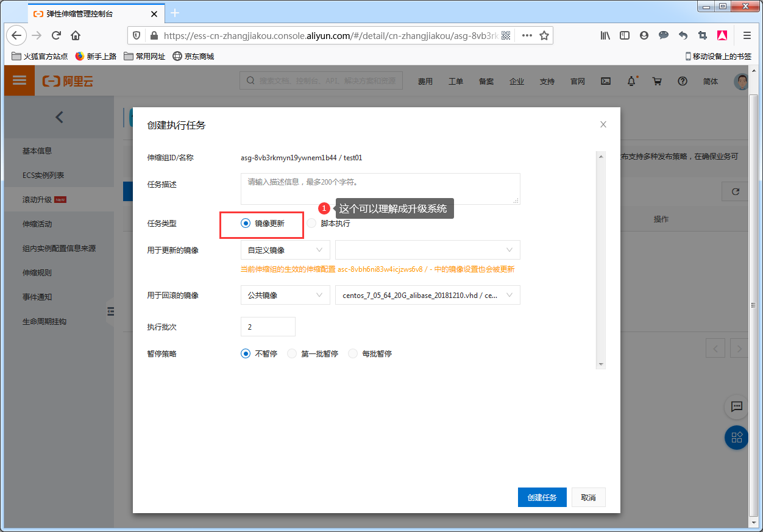The height and width of the screenshot is (532, 763).
Task: Click the 任务描述 text area
Action: 380,189
